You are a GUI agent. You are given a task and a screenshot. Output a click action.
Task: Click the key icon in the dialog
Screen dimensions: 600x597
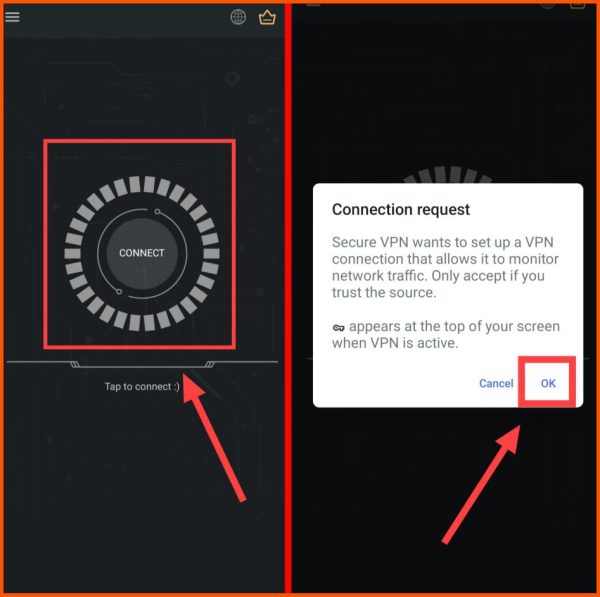tap(338, 328)
